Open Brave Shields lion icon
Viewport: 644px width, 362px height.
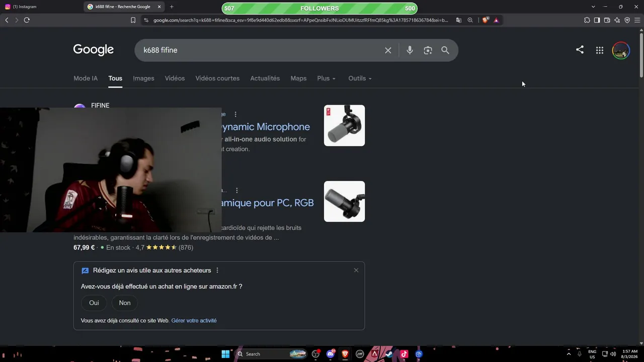(x=485, y=20)
